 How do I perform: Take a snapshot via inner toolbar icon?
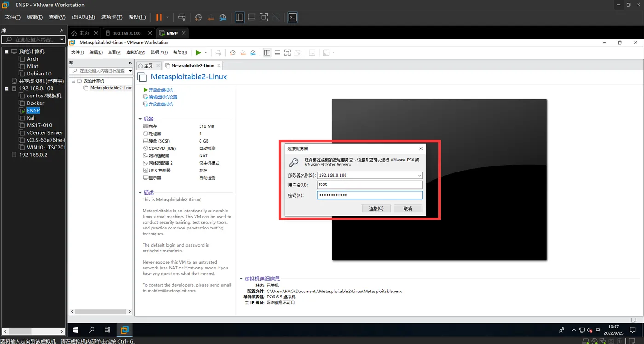[x=233, y=52]
